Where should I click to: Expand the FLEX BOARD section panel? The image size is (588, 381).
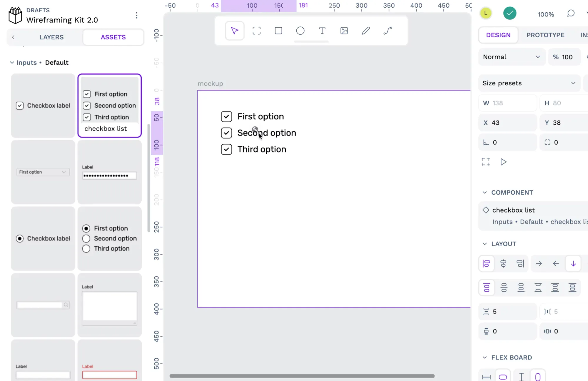click(485, 357)
